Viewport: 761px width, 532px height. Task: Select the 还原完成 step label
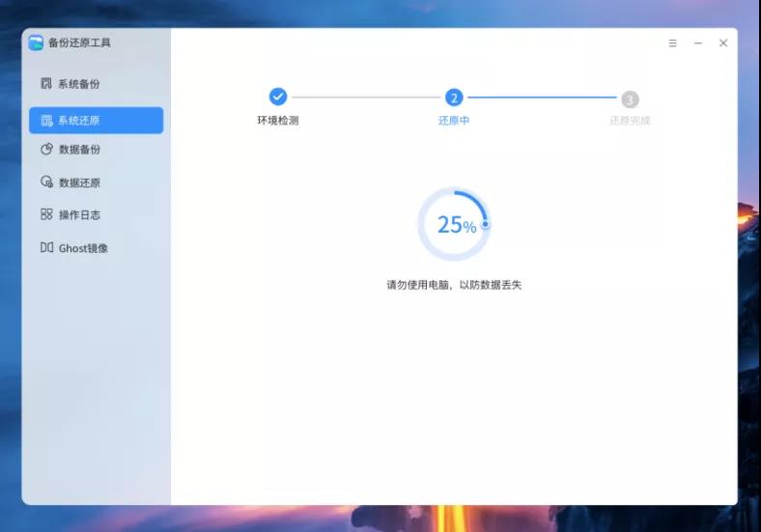click(x=630, y=121)
